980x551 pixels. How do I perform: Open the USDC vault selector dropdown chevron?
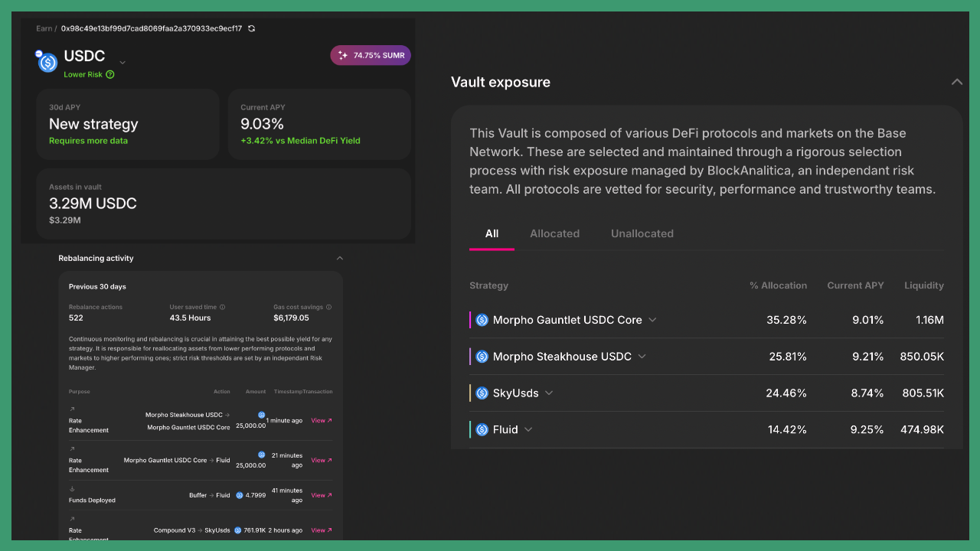coord(122,63)
